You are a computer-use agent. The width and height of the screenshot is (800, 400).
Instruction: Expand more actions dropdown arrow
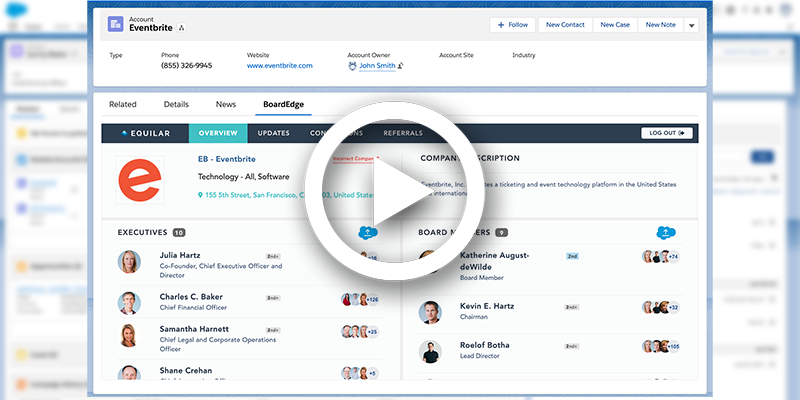[x=691, y=25]
